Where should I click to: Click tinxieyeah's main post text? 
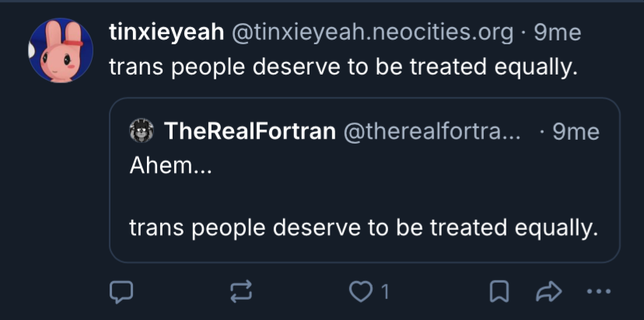point(344,67)
